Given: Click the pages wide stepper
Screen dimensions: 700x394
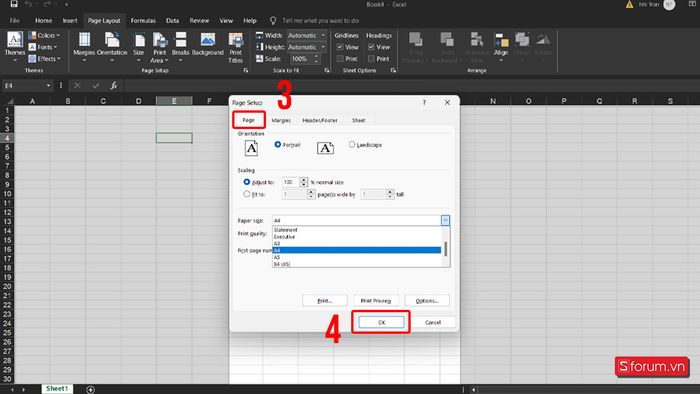Looking at the screenshot, I should click(x=311, y=194).
